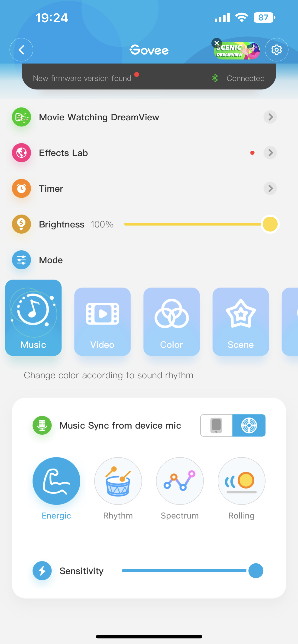Screen dimensions: 298x644
Task: Expand the Timer row chevron
Action: [x=270, y=188]
